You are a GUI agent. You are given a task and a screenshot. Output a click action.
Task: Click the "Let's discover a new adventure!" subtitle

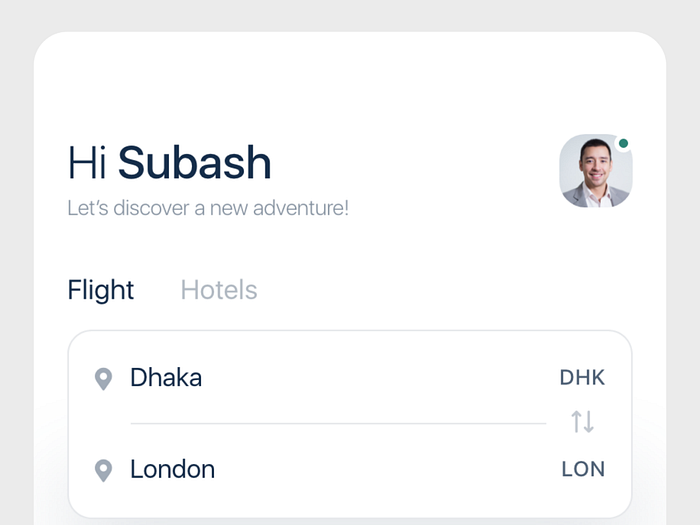[x=208, y=209]
